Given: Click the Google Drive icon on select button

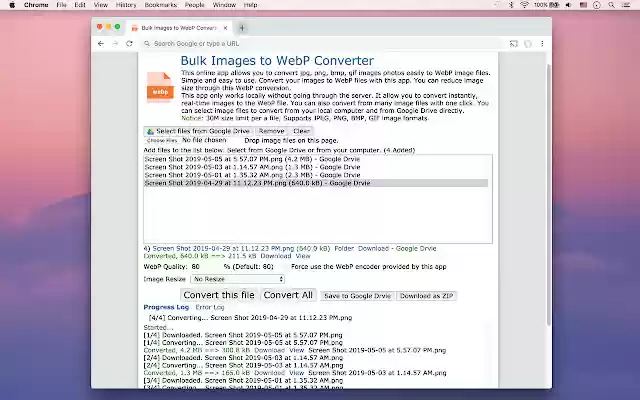Looking at the screenshot, I should coord(150,131).
